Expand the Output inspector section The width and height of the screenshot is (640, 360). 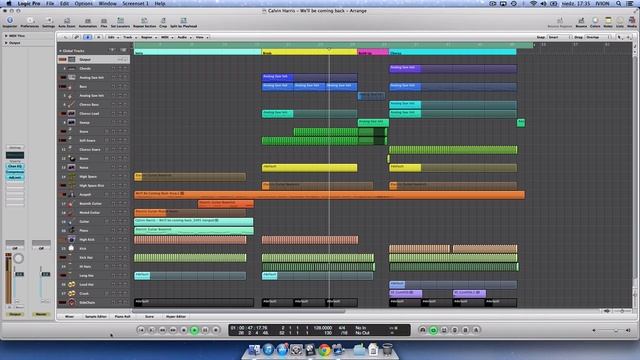(x=6, y=42)
